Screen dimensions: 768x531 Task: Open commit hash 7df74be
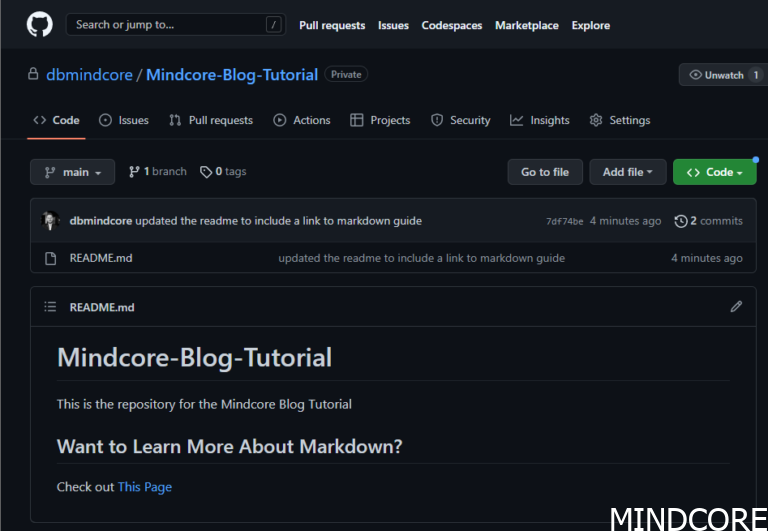565,221
